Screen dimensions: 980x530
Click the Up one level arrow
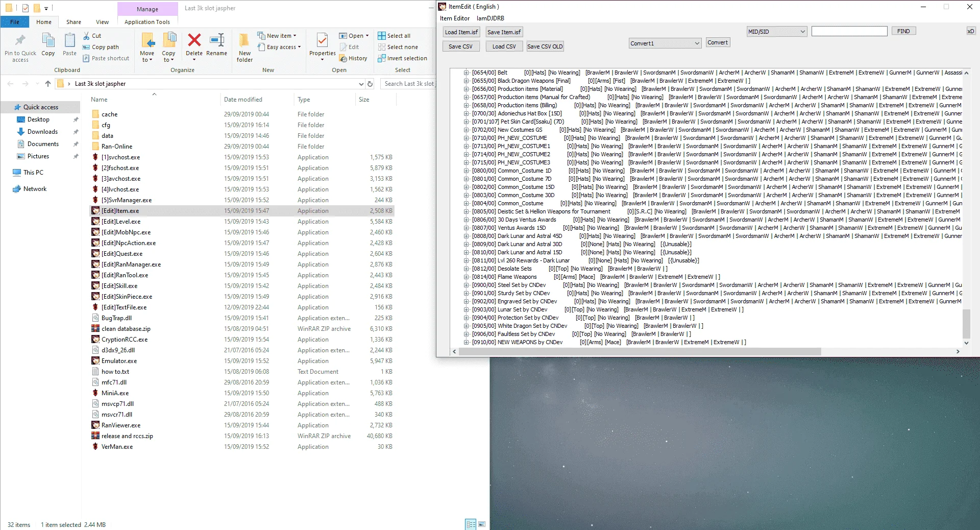click(48, 84)
